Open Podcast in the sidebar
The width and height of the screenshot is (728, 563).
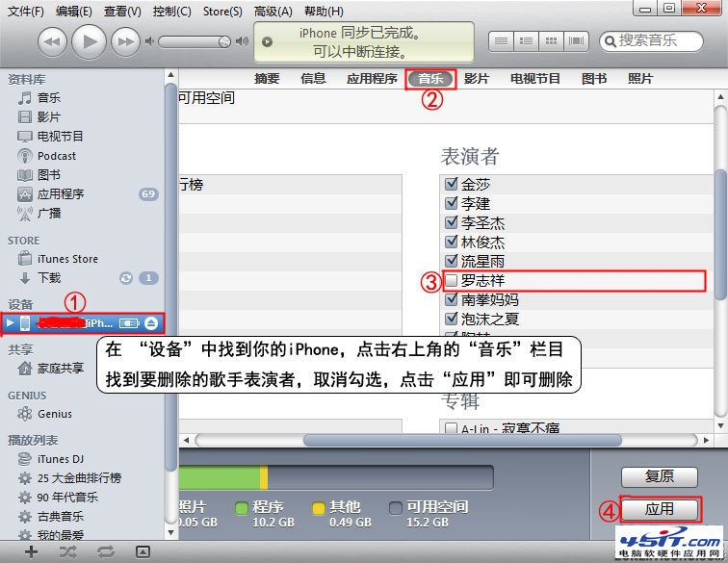56,156
